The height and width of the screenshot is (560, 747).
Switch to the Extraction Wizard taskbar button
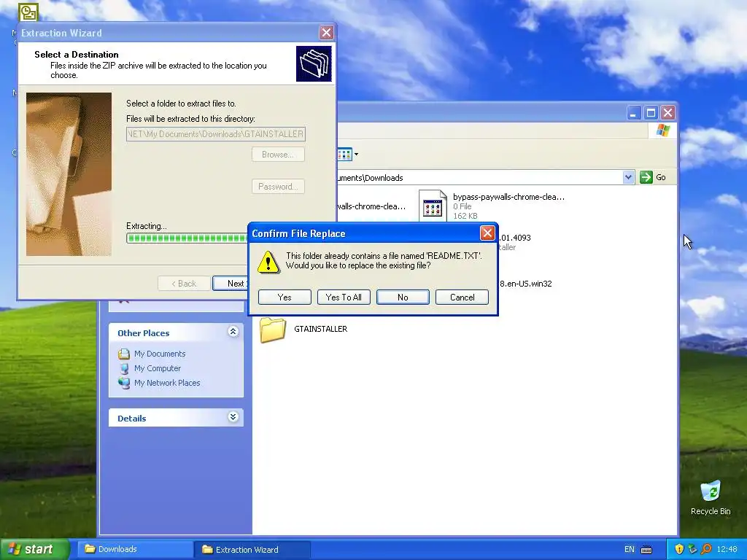(252, 549)
